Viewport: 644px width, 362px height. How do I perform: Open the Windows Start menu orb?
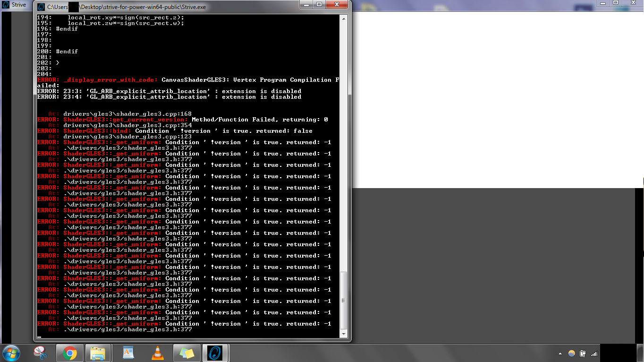pyautogui.click(x=11, y=353)
